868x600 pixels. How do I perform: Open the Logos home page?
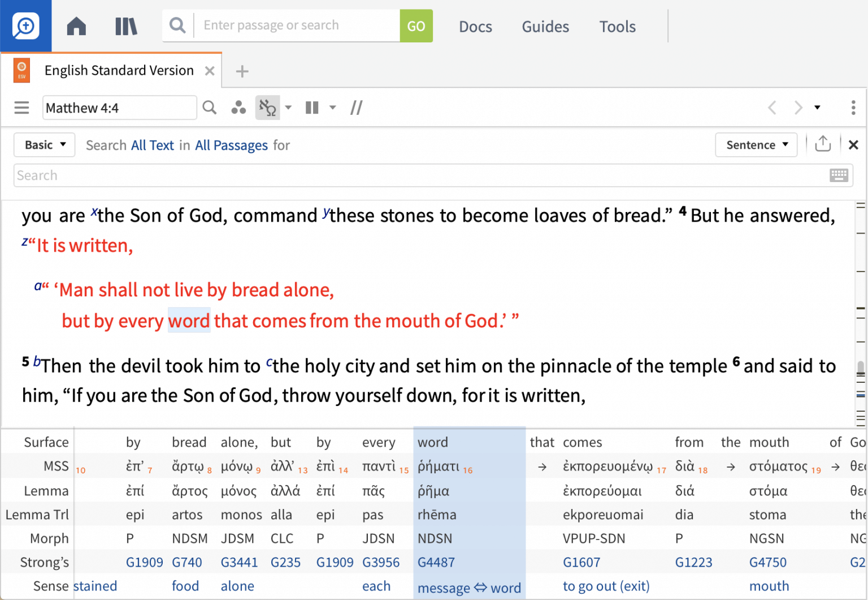[76, 25]
